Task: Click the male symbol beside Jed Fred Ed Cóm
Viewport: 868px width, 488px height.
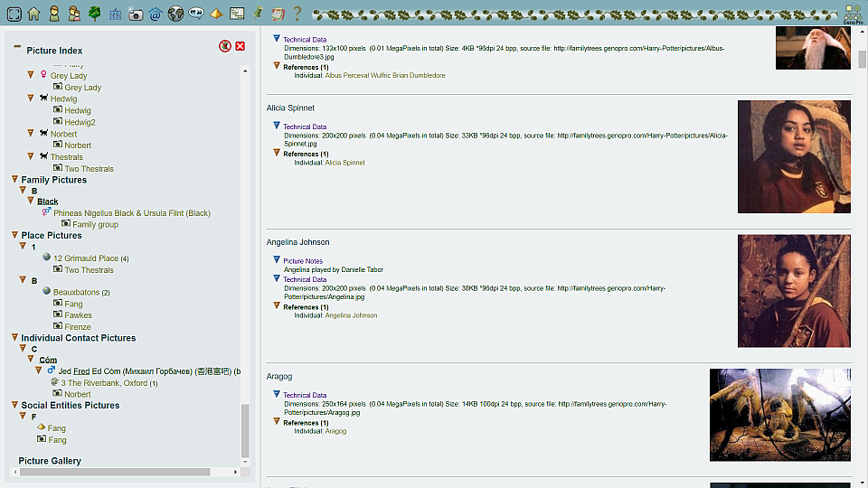Action: [51, 371]
